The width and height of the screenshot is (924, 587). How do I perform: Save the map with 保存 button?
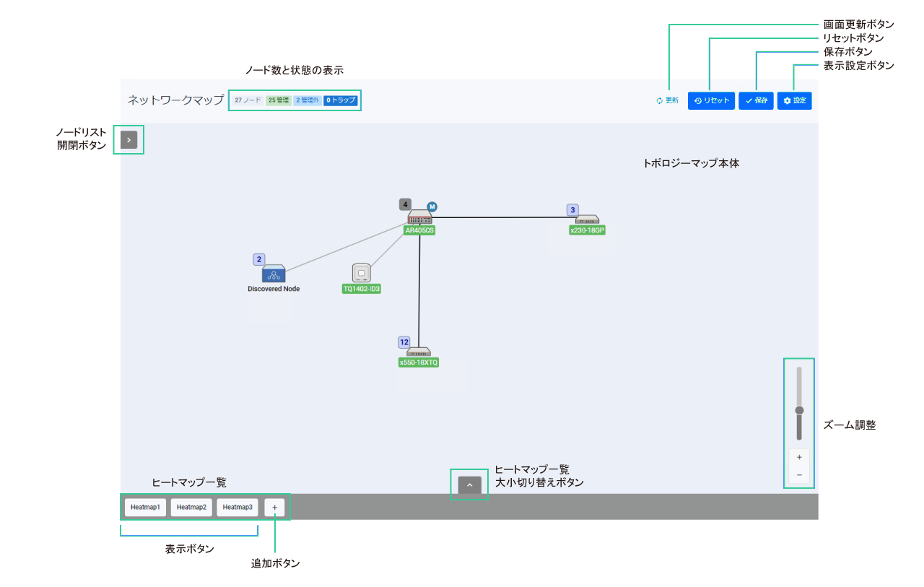click(x=756, y=100)
